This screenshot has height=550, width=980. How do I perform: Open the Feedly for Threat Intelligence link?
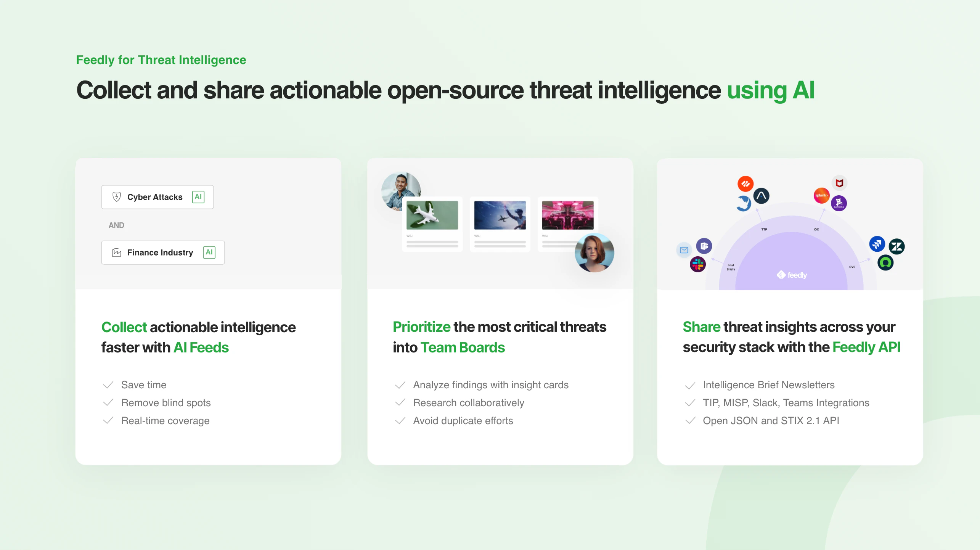point(161,60)
